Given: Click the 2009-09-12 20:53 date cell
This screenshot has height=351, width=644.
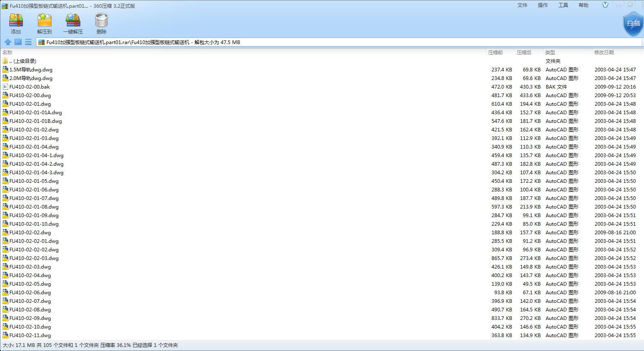Looking at the screenshot, I should tap(615, 96).
